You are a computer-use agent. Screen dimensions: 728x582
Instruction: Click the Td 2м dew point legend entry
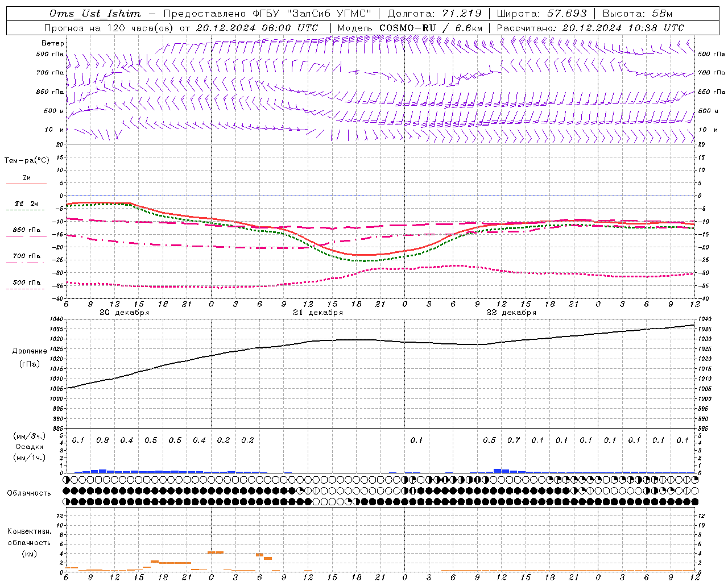pos(26,206)
